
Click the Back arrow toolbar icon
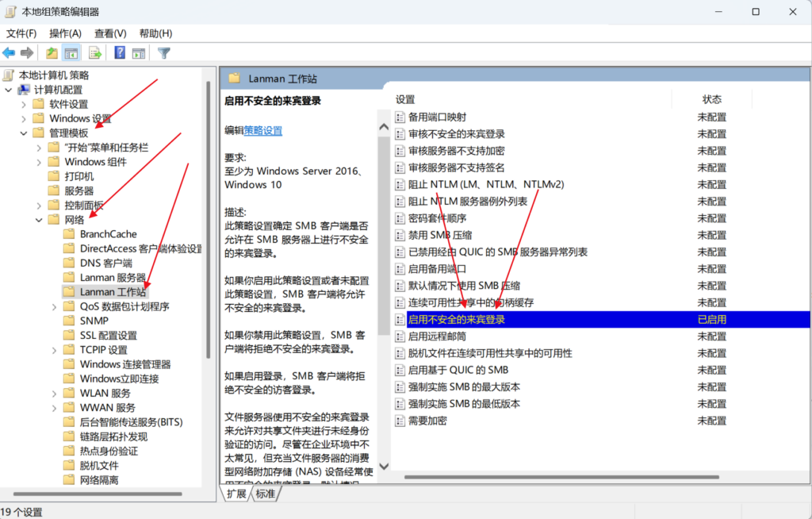(x=9, y=53)
